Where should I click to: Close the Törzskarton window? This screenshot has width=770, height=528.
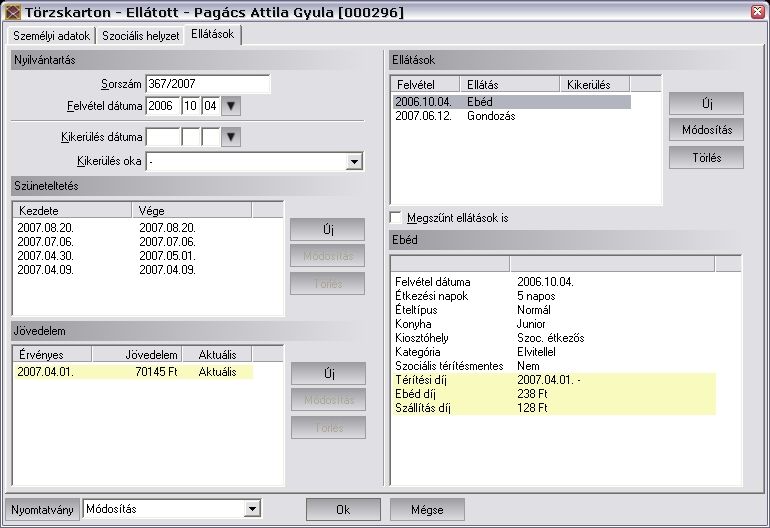pos(754,13)
